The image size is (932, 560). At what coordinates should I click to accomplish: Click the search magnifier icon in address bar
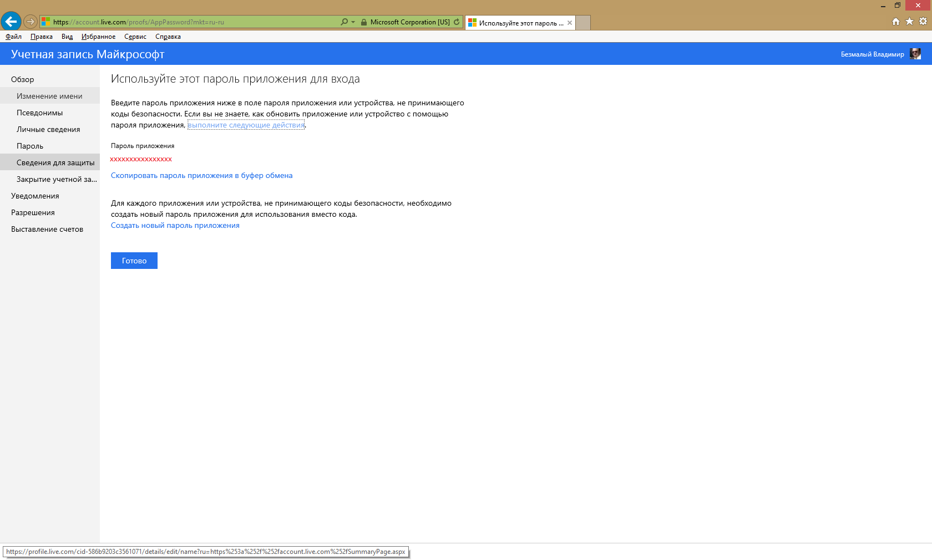coord(344,22)
